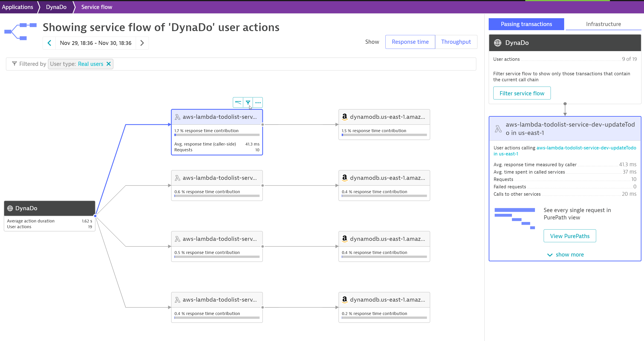
Task: Click the sidebar updateTodo in us-east-1 header
Action: 565,128
